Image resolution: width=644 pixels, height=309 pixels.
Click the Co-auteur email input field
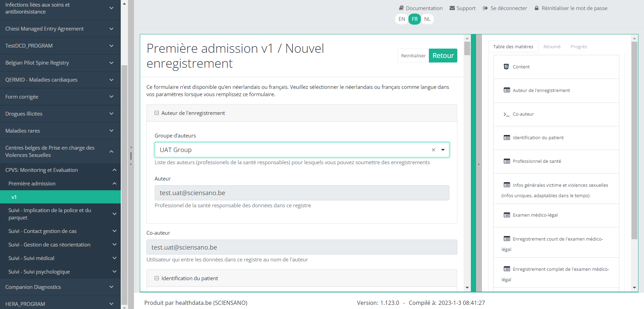coord(302,247)
